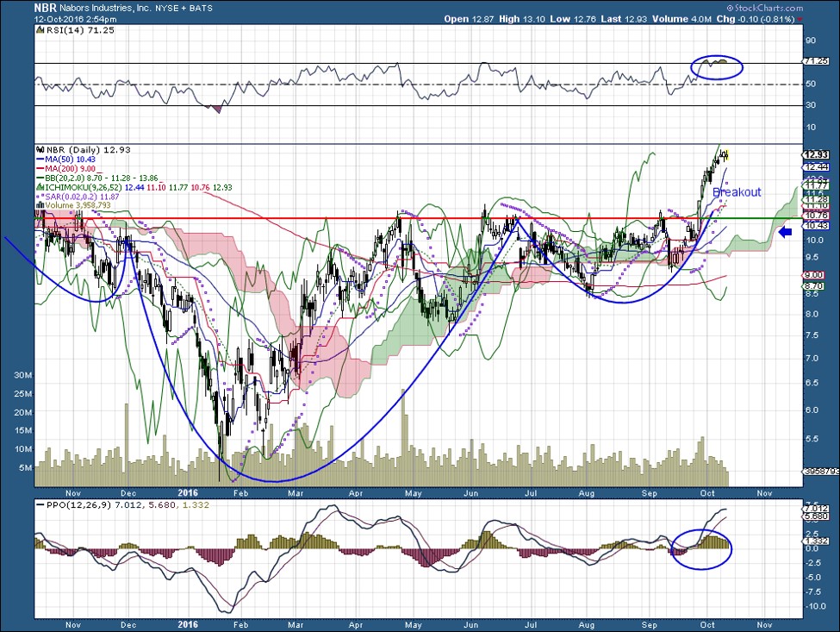Viewport: 840px width, 632px height.
Task: Click Jun on the price chart date axis
Action: 471,493
